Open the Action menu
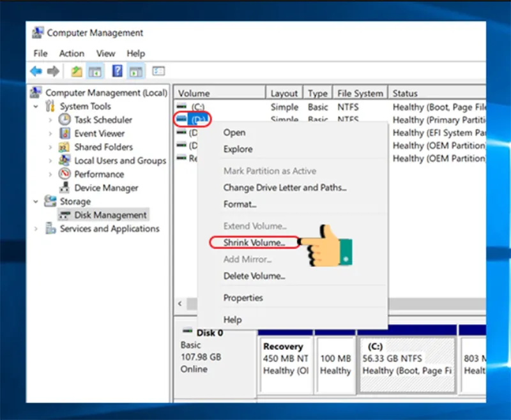 [x=72, y=54]
